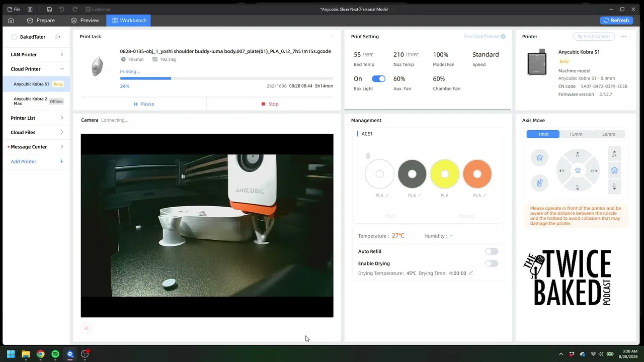
Task: Switch to the Preview tab
Action: [x=85, y=21]
